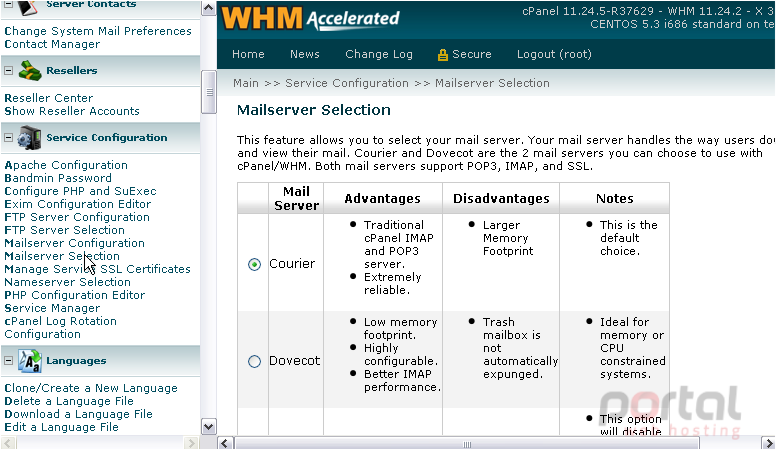Click the main pane scroll left arrow
This screenshot has height=450, width=776.
[x=225, y=443]
